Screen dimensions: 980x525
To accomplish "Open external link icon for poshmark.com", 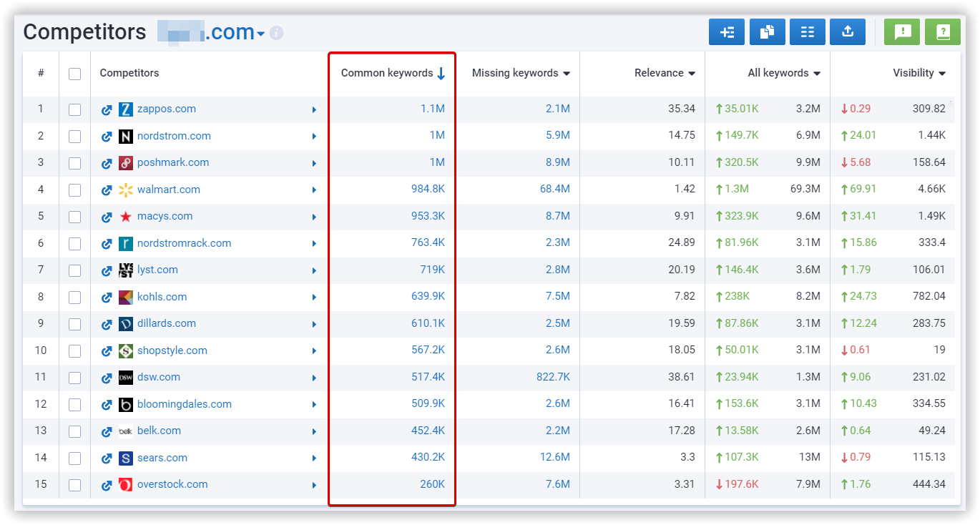I will point(107,164).
